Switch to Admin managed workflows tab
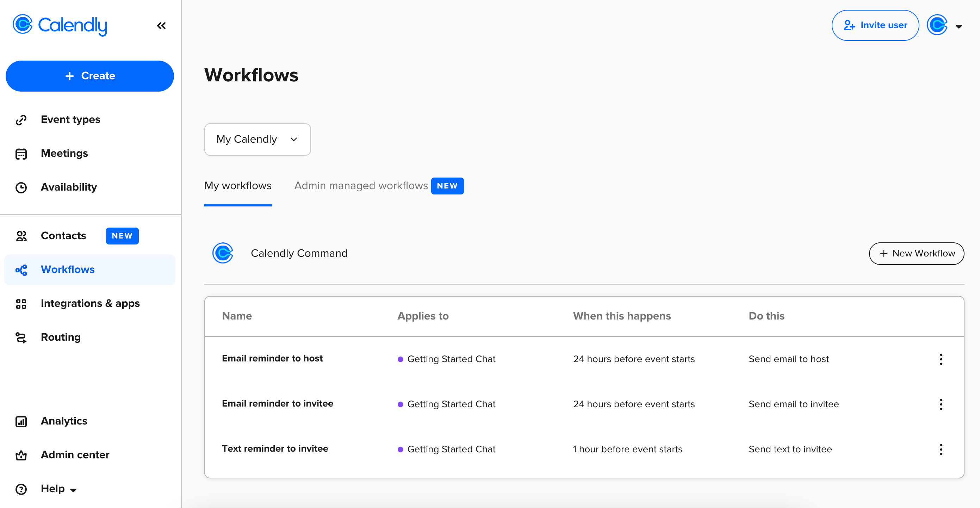 click(361, 186)
